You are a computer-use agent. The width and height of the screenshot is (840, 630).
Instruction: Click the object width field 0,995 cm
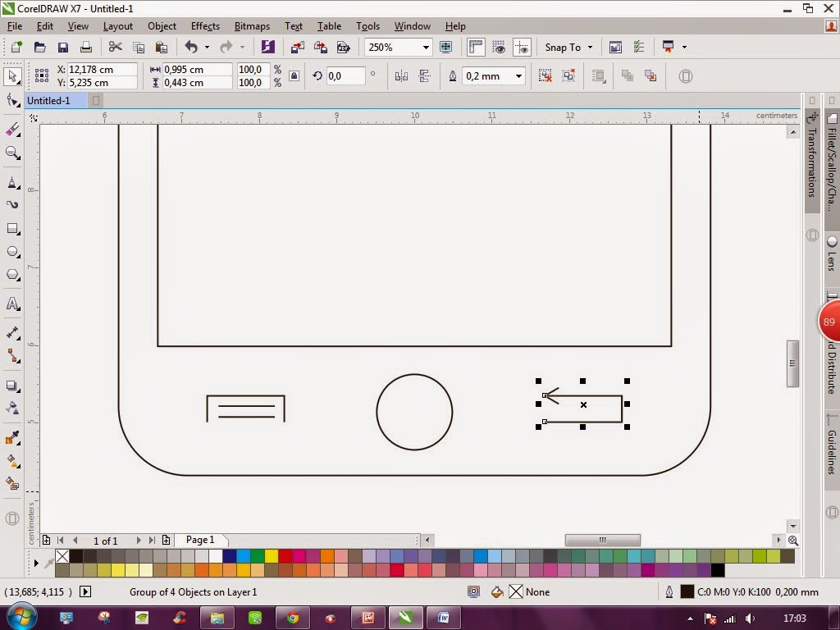pos(197,70)
